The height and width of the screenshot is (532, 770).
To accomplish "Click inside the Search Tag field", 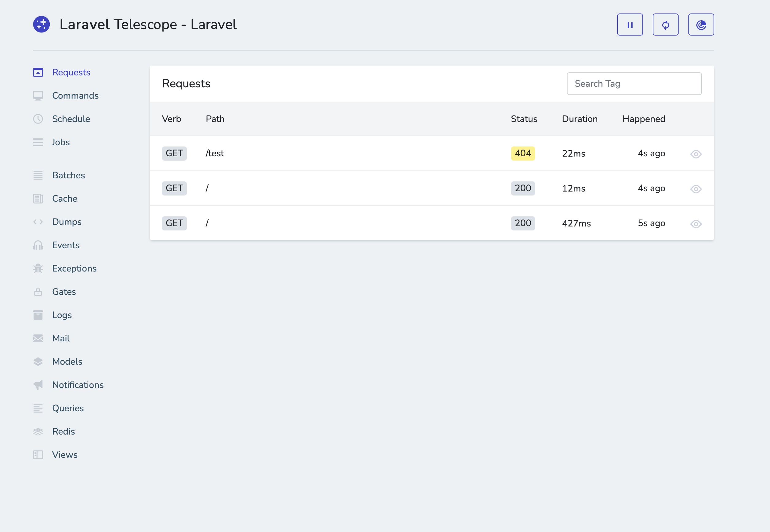I will [634, 83].
